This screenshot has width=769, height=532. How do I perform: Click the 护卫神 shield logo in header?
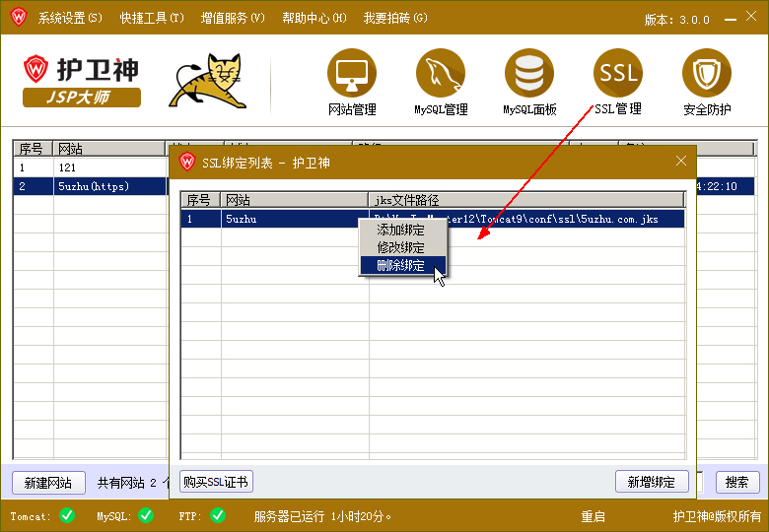tap(37, 68)
